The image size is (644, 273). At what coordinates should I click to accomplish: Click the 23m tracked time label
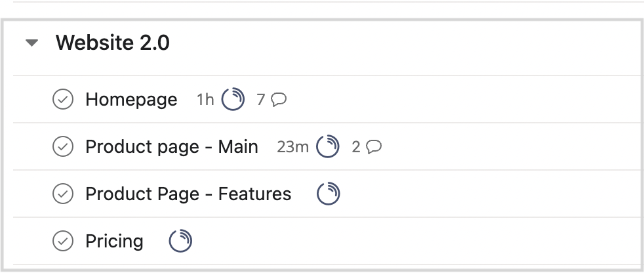coord(292,147)
